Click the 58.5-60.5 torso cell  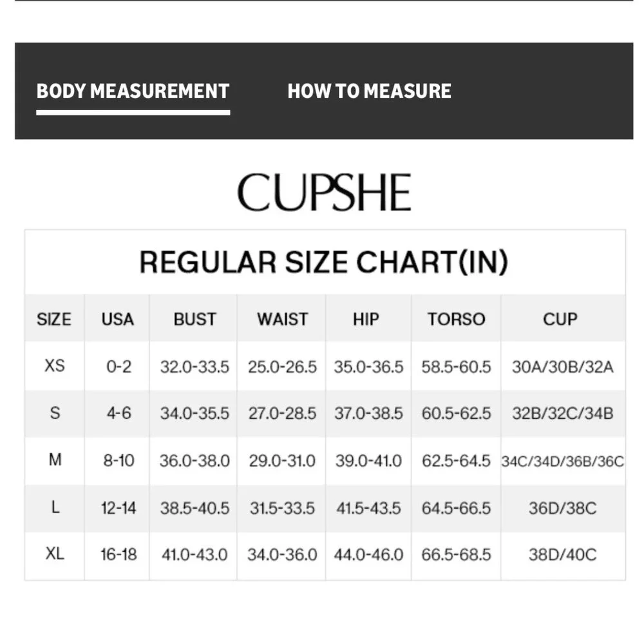456,367
